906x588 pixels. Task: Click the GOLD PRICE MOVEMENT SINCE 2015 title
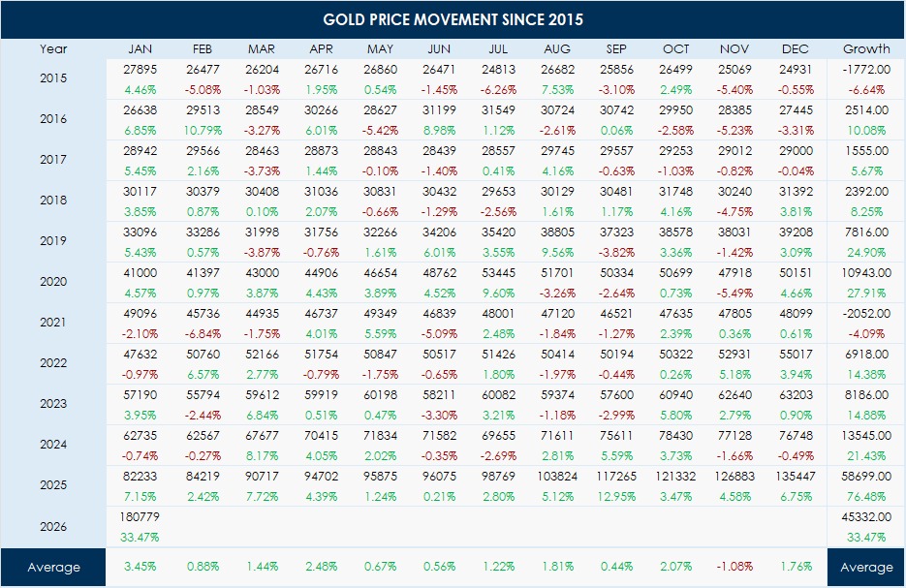pyautogui.click(x=453, y=19)
